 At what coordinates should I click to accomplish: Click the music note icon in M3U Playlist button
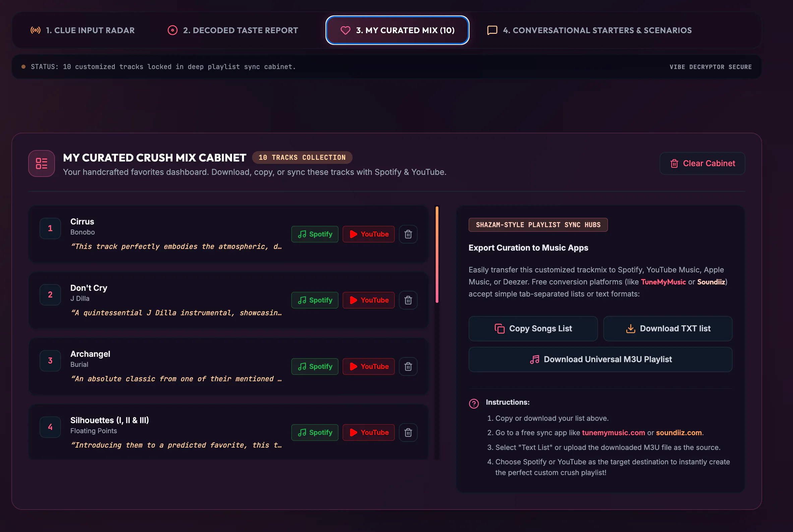coord(535,360)
